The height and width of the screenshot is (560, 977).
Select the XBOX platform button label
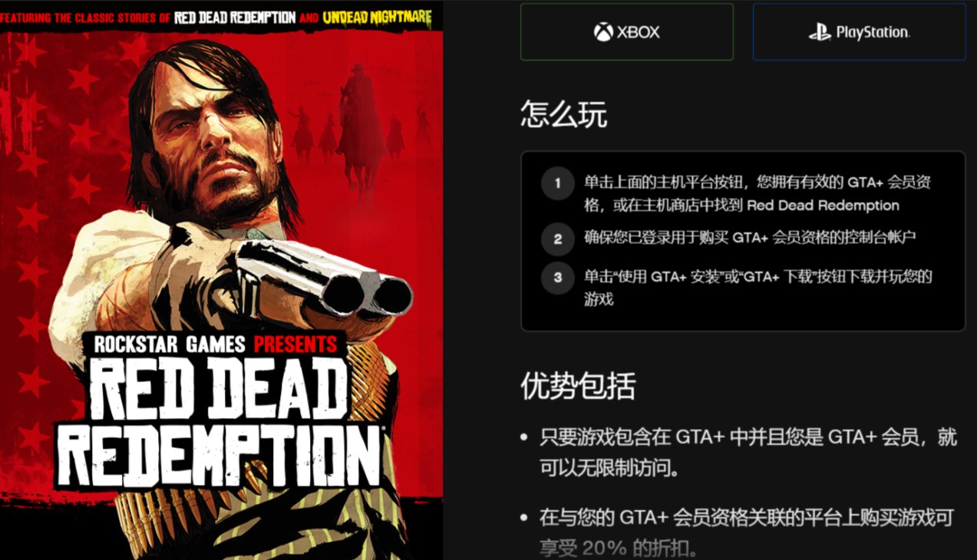(x=626, y=31)
